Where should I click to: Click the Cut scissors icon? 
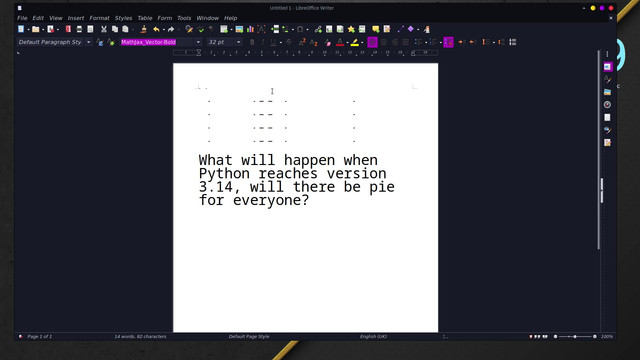tap(104, 29)
